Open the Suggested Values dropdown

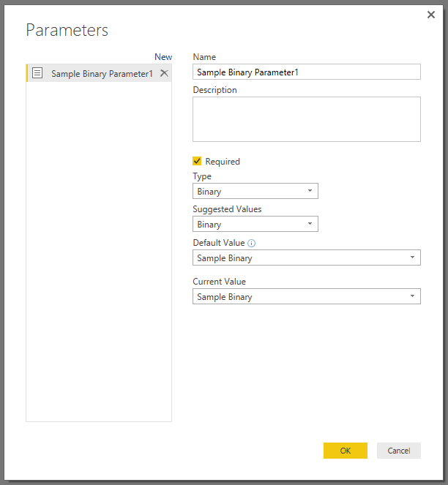[255, 225]
